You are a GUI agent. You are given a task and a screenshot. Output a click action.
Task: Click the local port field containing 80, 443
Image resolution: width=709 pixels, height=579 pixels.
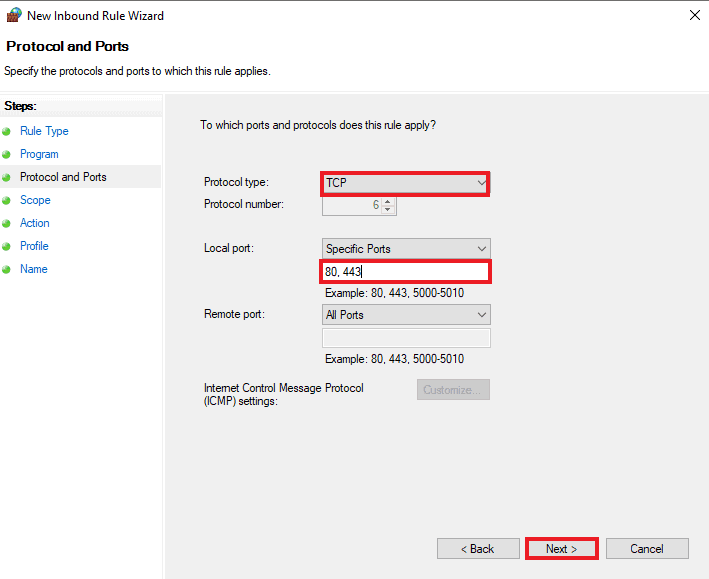[406, 272]
